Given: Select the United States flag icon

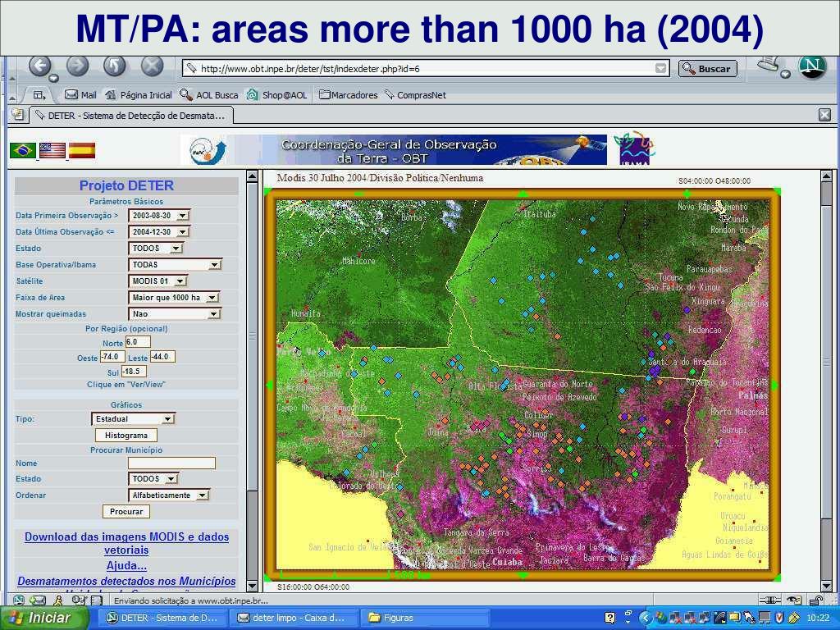Looking at the screenshot, I should [52, 151].
